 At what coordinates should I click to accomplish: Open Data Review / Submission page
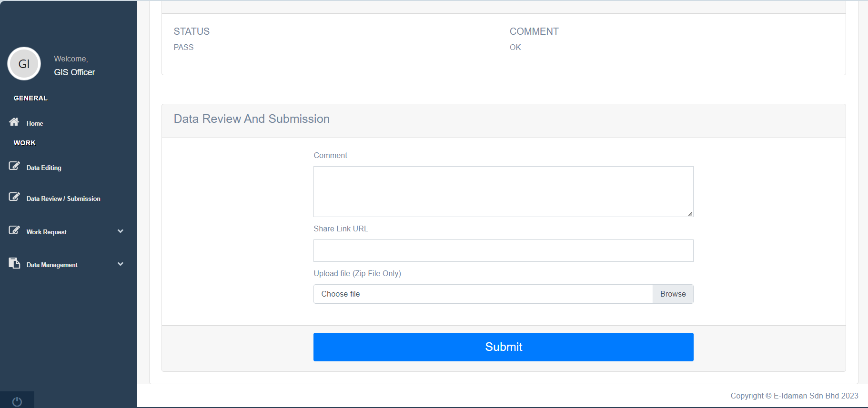coord(63,199)
